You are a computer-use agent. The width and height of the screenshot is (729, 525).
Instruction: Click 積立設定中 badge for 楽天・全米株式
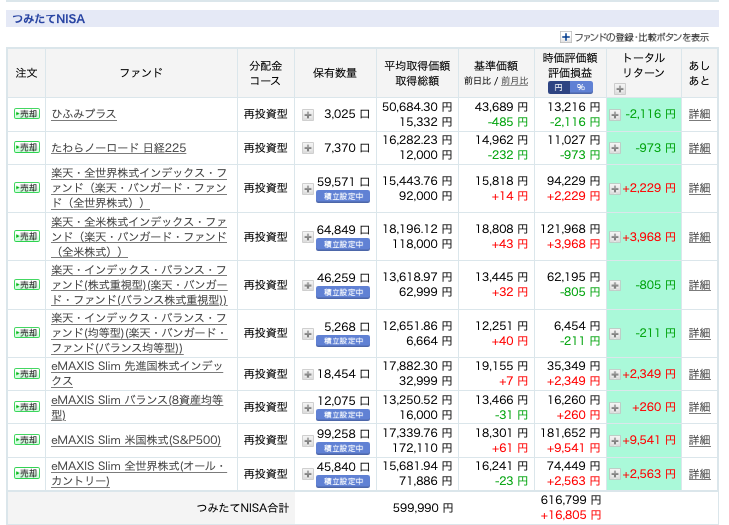pos(343,245)
